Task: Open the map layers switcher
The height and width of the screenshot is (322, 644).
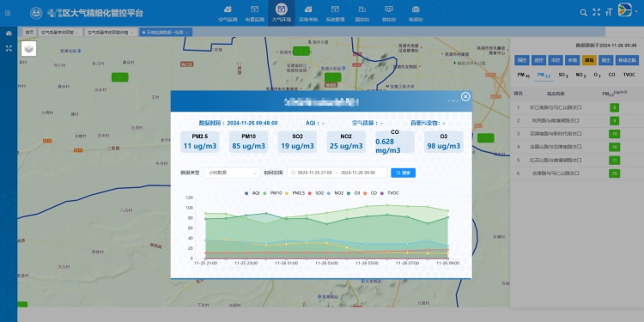Action: click(x=28, y=48)
